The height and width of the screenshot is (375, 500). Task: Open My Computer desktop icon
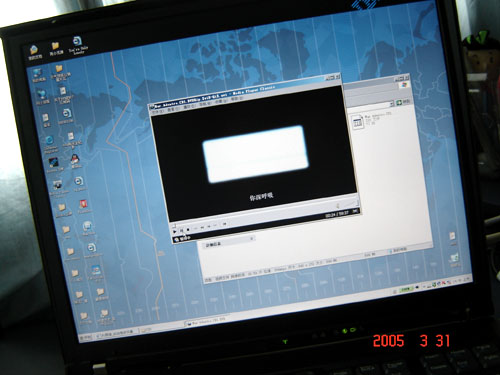(37, 74)
